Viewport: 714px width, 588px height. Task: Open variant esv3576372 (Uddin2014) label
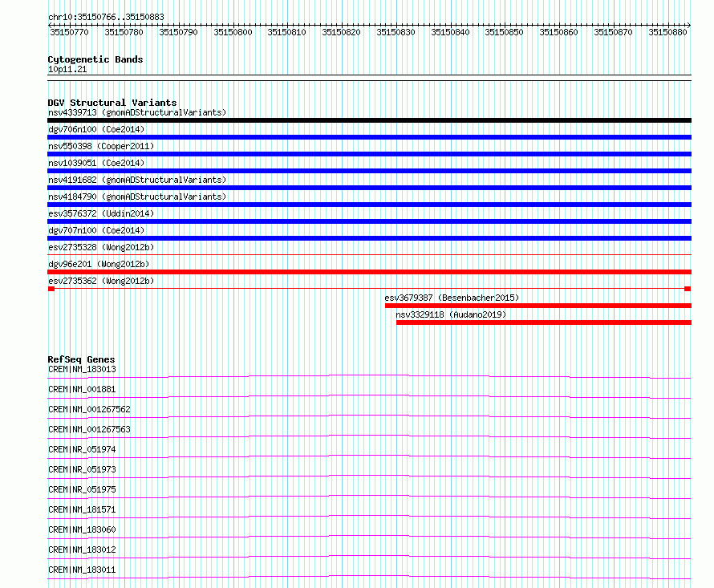(101, 213)
